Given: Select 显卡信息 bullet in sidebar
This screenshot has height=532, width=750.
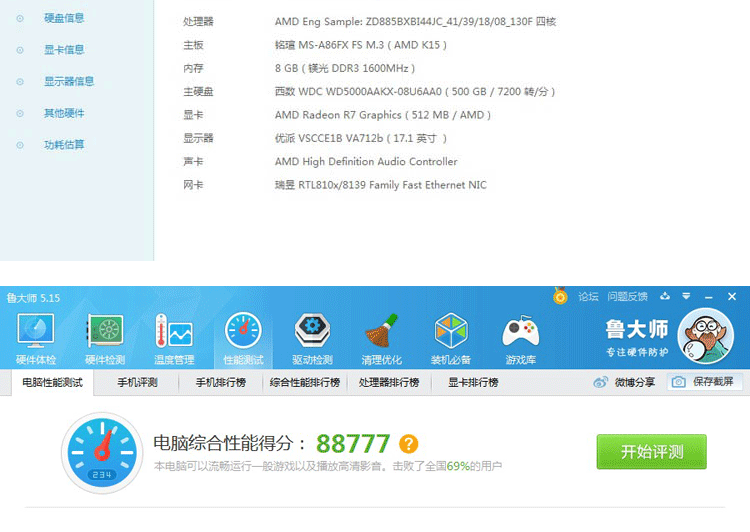Looking at the screenshot, I should click(x=20, y=50).
